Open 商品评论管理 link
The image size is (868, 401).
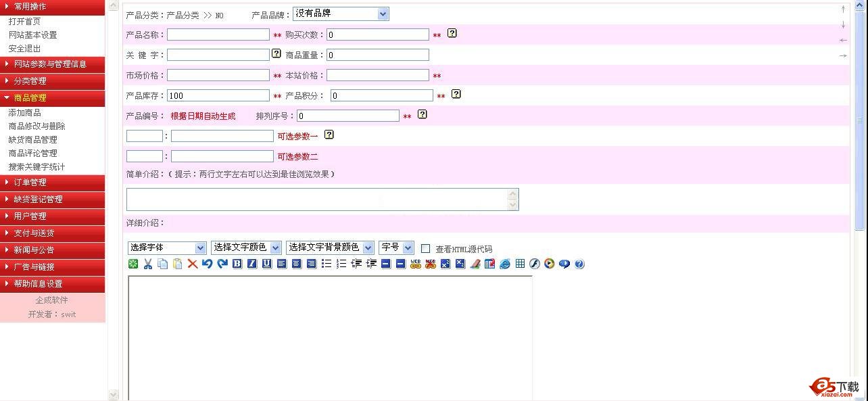click(32, 154)
